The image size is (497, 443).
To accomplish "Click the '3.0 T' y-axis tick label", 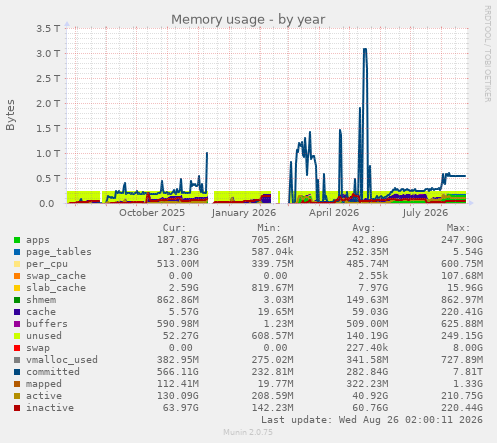I will tap(48, 53).
